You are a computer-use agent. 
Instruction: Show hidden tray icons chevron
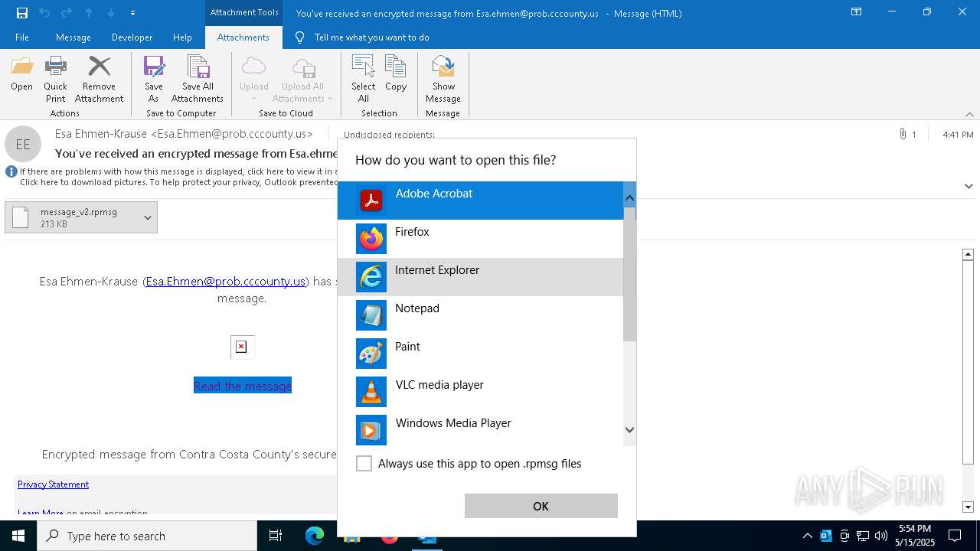[x=808, y=536]
